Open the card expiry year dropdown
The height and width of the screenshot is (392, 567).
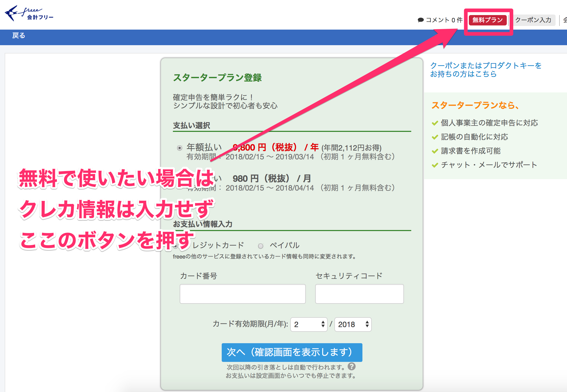pyautogui.click(x=353, y=324)
